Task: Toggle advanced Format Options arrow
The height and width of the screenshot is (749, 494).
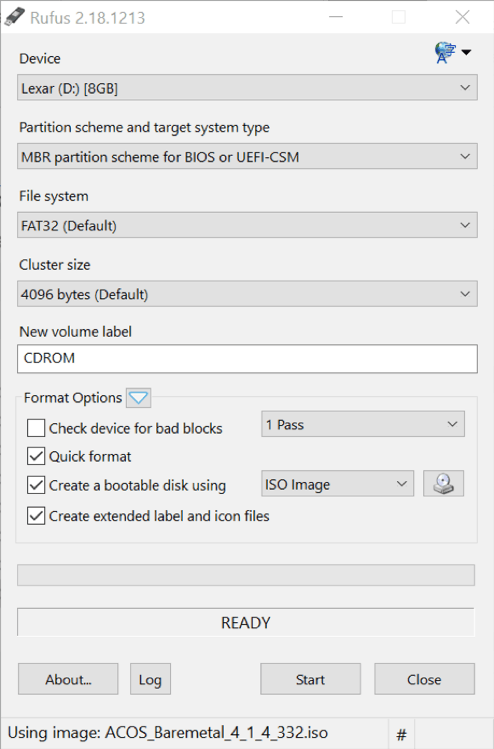Action: coord(139,397)
